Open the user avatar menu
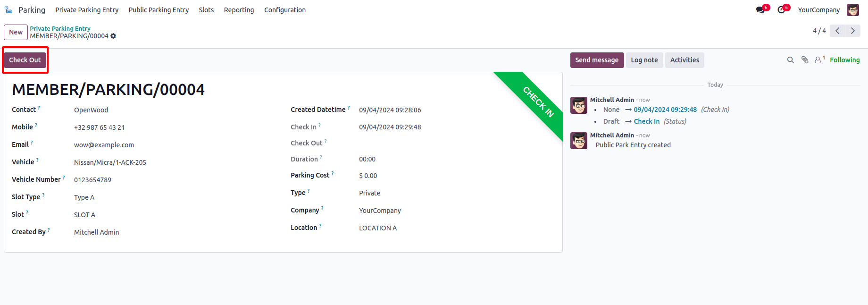This screenshot has width=868, height=305. [x=853, y=10]
